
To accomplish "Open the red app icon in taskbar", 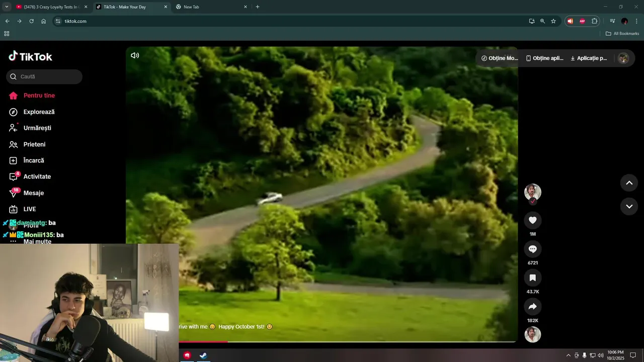I will [187, 355].
